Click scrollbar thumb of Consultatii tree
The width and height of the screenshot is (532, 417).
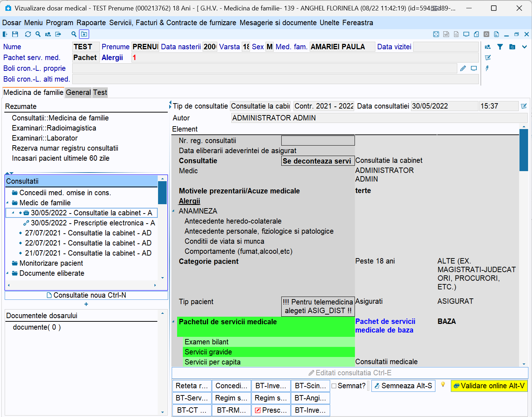click(162, 193)
